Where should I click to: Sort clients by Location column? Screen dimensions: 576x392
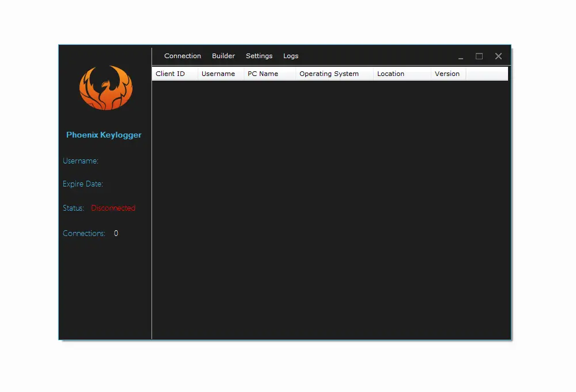coord(391,74)
